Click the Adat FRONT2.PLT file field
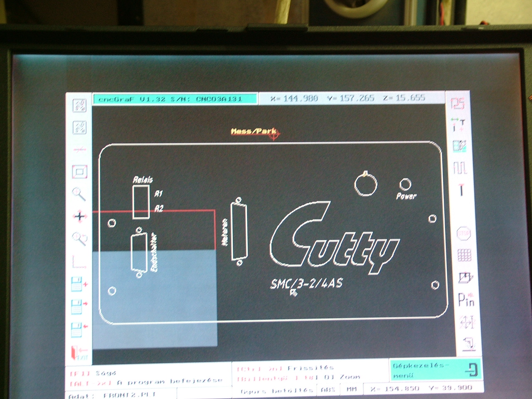The width and height of the screenshot is (532, 399). (x=121, y=395)
